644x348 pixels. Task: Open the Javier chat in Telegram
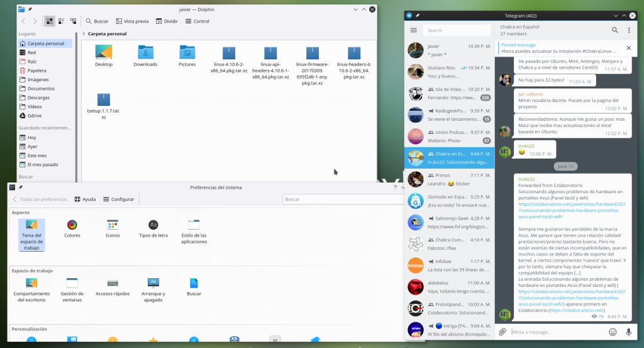[x=449, y=50]
